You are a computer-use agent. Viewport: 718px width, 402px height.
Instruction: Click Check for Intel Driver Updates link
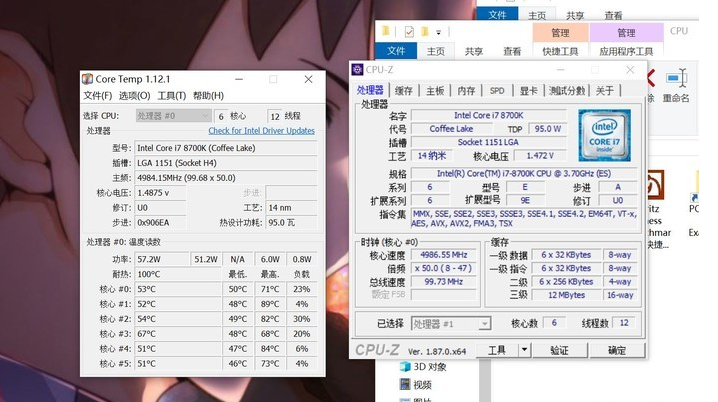tap(261, 131)
